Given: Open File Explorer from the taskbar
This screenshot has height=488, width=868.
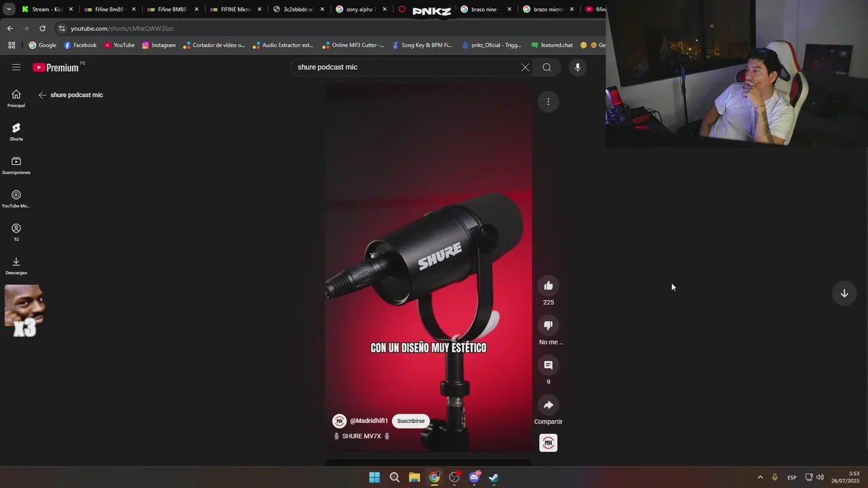Looking at the screenshot, I should (414, 477).
